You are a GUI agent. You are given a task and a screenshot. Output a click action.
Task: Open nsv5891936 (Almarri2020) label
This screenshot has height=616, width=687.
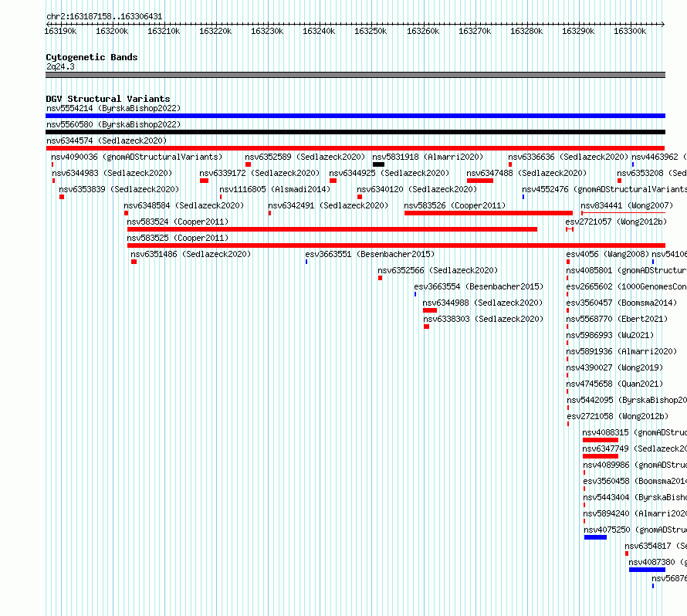(x=621, y=351)
